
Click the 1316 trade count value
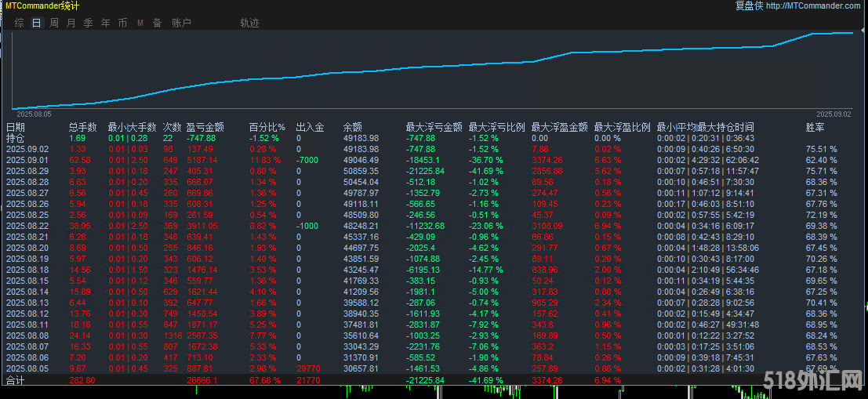point(173,335)
